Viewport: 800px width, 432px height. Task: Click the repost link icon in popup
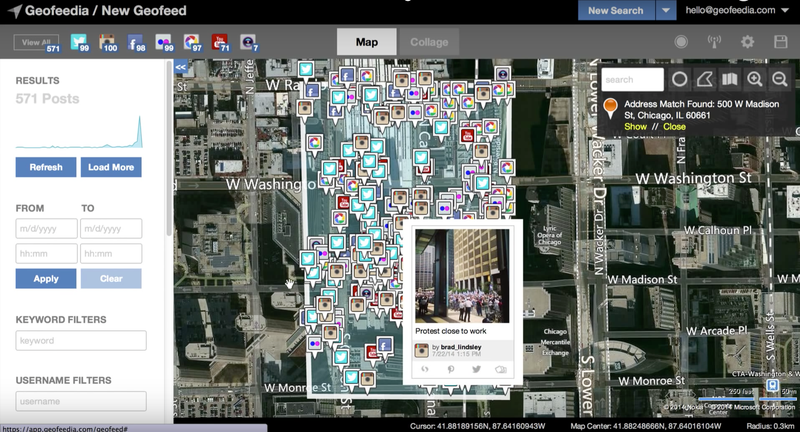[x=424, y=369]
